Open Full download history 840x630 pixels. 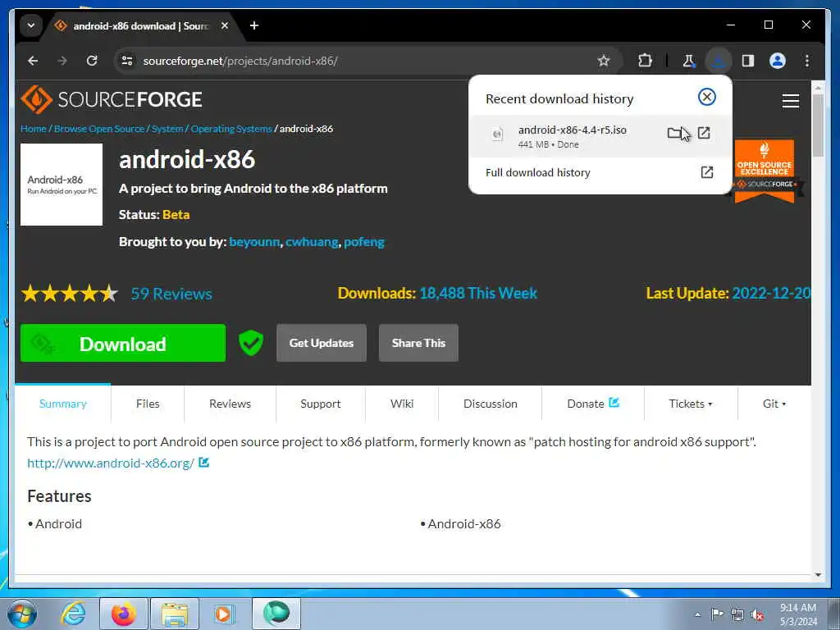(600, 172)
